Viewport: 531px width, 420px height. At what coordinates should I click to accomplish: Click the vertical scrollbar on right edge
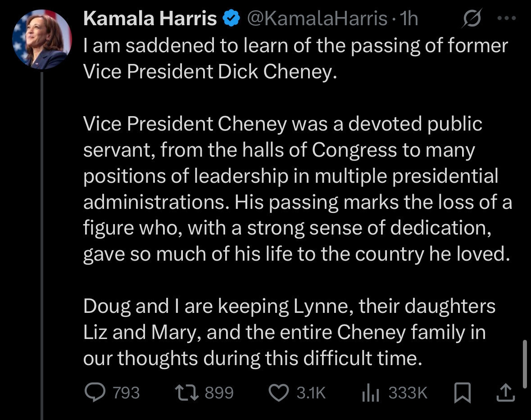525,364
